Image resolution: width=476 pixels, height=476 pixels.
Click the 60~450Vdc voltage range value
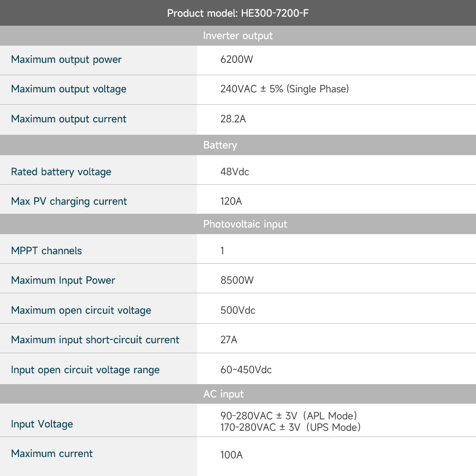pyautogui.click(x=245, y=369)
